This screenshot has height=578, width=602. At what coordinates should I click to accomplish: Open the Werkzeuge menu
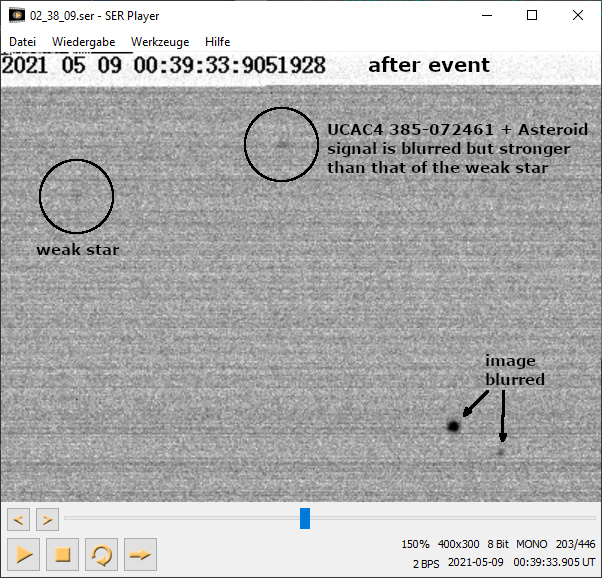(x=160, y=42)
